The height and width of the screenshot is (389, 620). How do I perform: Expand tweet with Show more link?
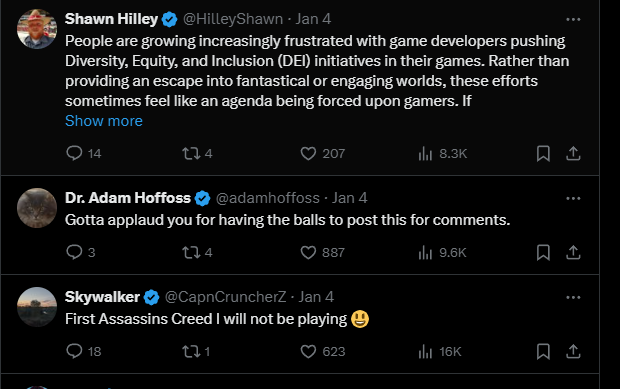pyautogui.click(x=104, y=121)
